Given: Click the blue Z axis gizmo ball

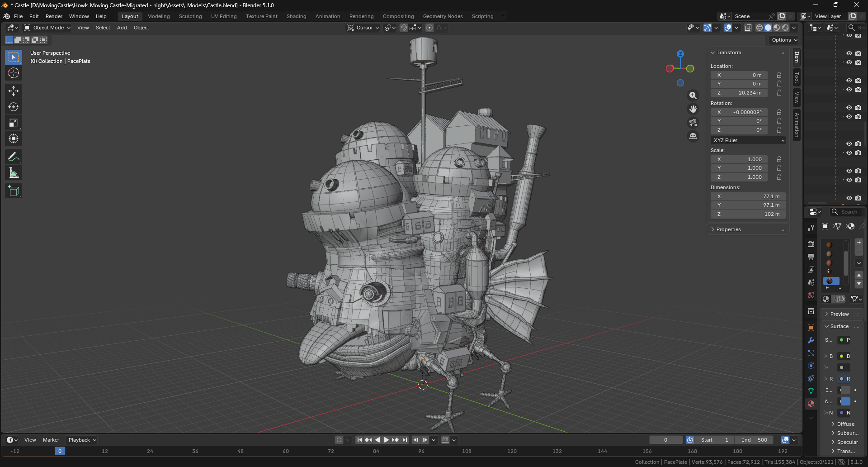Looking at the screenshot, I should pyautogui.click(x=680, y=54).
